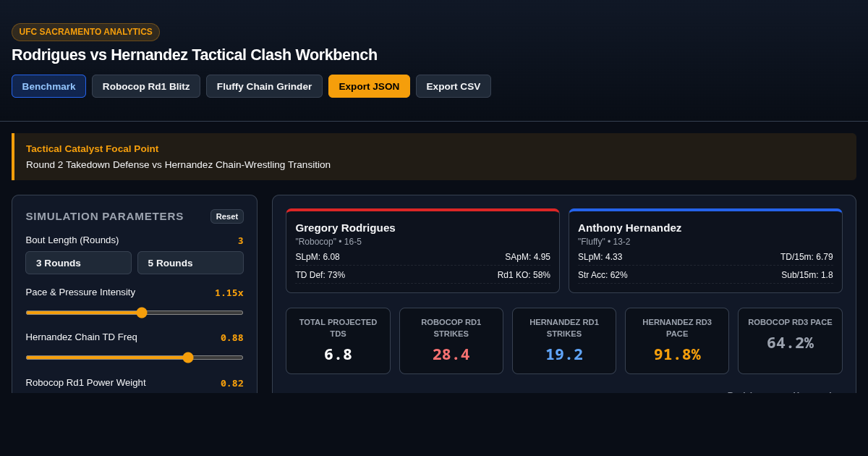The image size is (868, 456).
Task: Click the Total Projected TDs value 6.8
Action: 338,355
